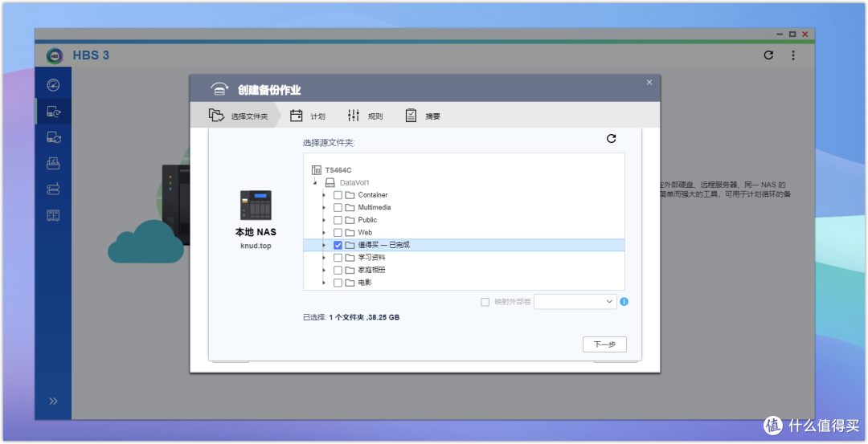Check the 学习资料 folder checkbox

point(338,258)
